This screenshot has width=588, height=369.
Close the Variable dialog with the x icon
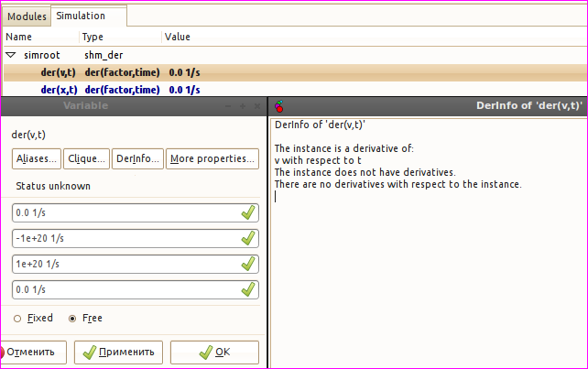[x=256, y=106]
